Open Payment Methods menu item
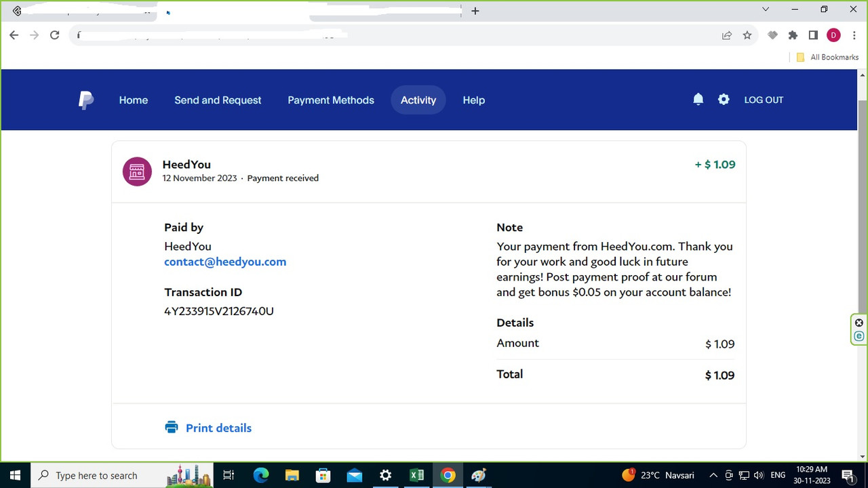This screenshot has height=488, width=868. click(331, 100)
